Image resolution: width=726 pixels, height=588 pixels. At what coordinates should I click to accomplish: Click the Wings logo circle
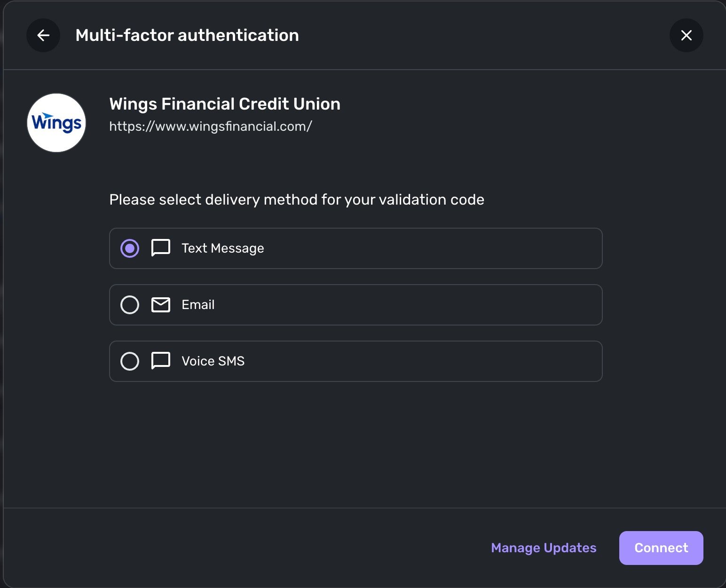[56, 123]
